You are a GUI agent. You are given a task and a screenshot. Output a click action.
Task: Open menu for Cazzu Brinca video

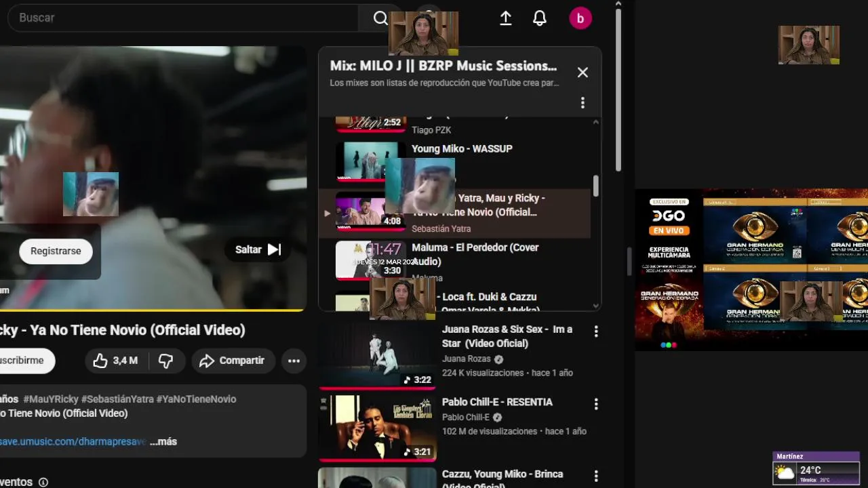(x=596, y=476)
